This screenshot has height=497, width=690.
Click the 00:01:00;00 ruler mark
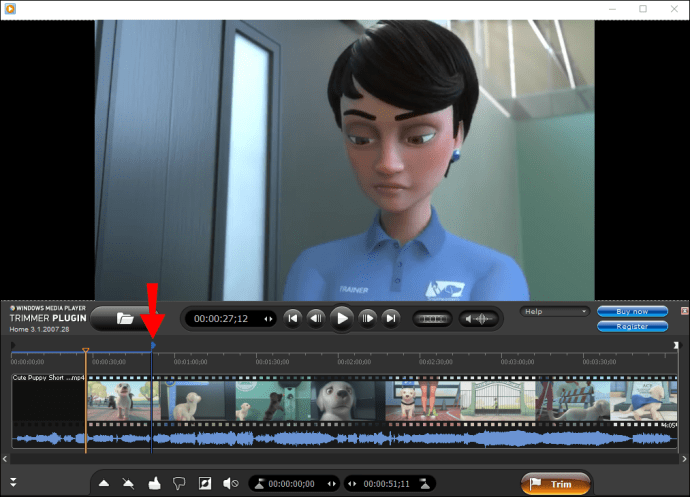point(190,362)
